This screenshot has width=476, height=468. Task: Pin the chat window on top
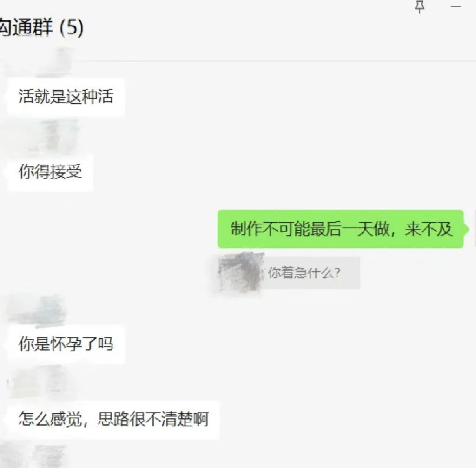point(420,7)
